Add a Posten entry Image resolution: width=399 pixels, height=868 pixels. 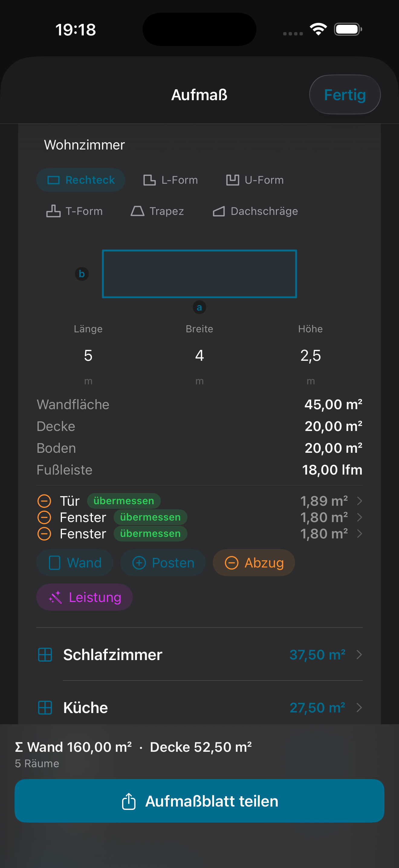(163, 563)
